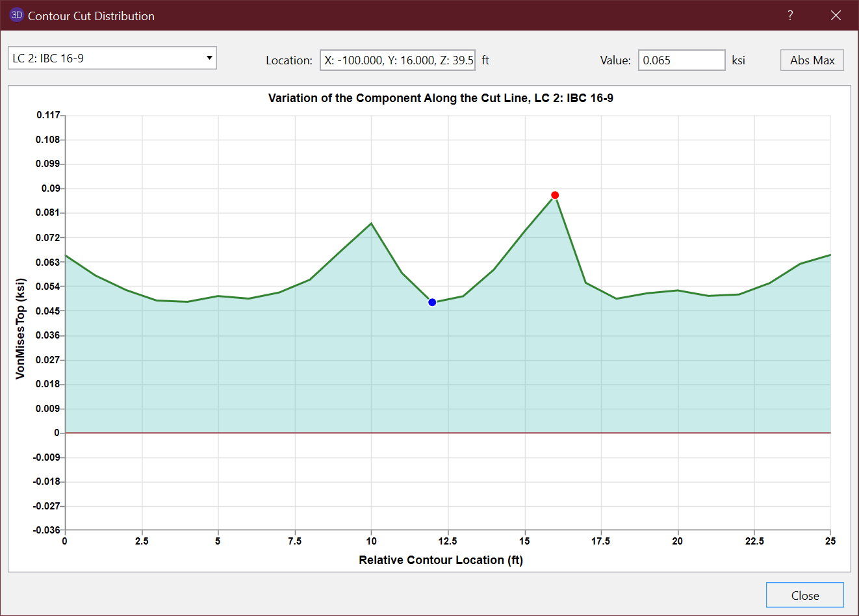Image resolution: width=859 pixels, height=616 pixels.
Task: Click the Value field showing 0.065
Action: coord(681,60)
